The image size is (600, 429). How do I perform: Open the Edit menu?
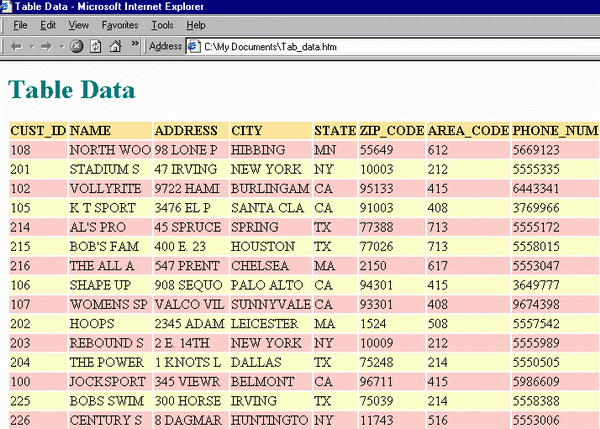pyautogui.click(x=48, y=25)
